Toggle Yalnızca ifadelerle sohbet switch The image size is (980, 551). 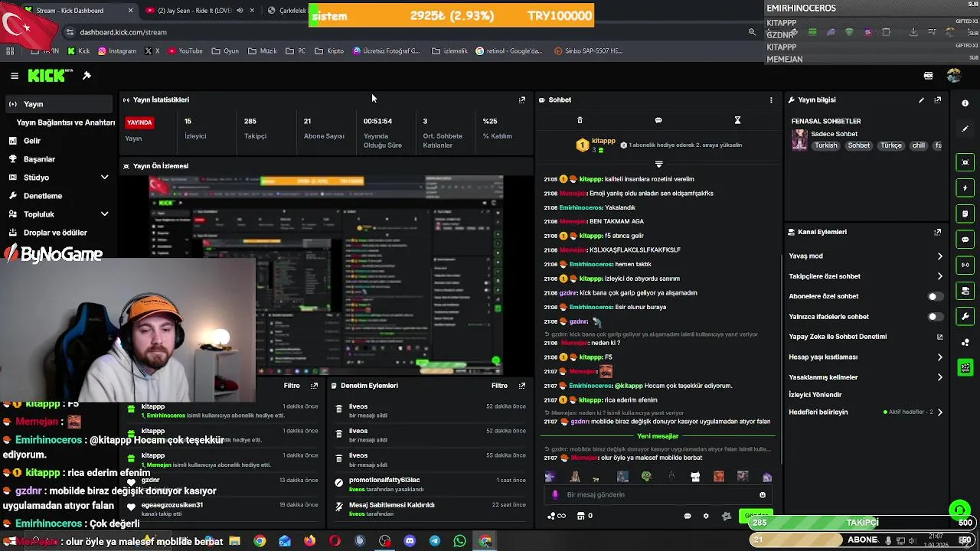tap(935, 316)
